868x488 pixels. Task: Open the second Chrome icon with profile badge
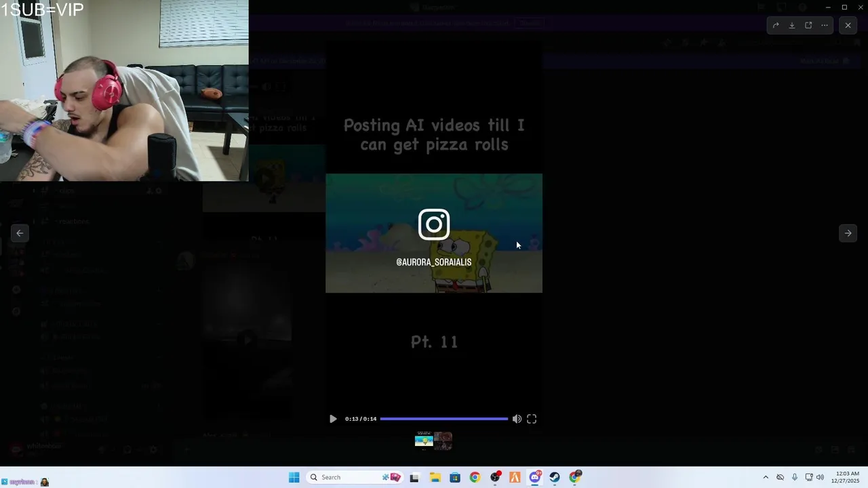point(575,477)
